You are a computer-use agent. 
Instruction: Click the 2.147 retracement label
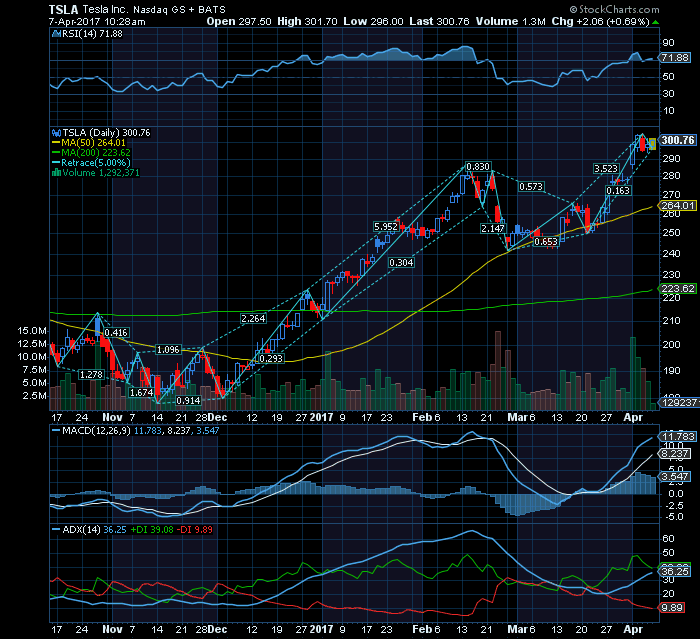pos(493,229)
